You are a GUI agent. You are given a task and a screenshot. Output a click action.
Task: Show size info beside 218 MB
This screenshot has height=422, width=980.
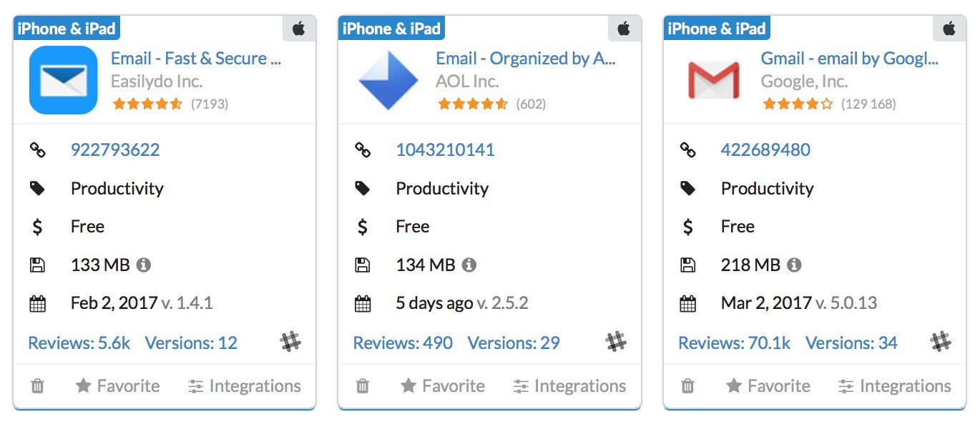click(x=794, y=265)
